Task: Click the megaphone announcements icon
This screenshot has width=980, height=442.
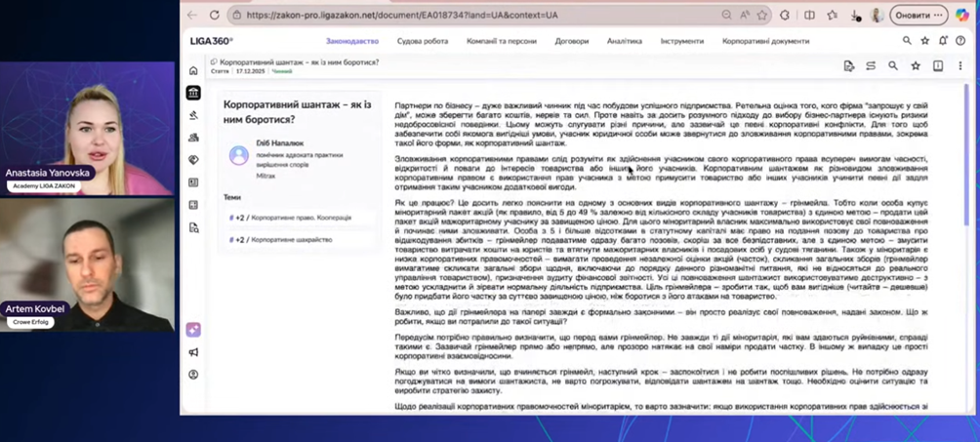Action: 193,352
